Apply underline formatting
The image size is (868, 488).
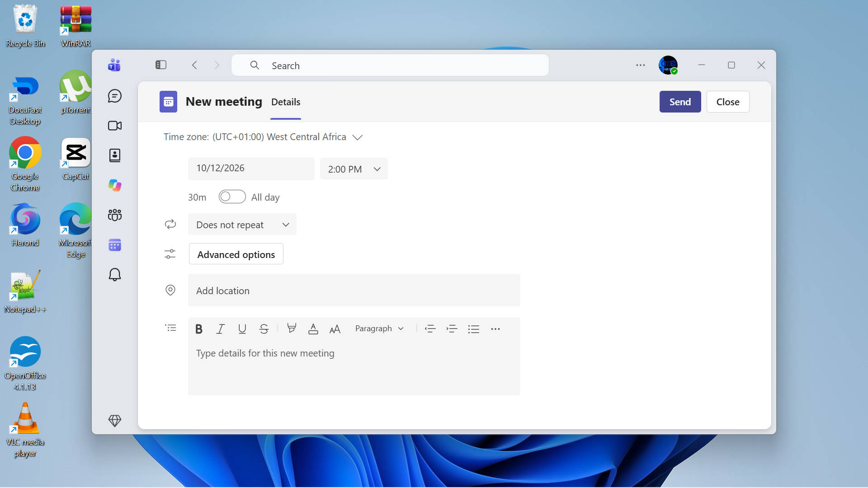click(x=242, y=329)
